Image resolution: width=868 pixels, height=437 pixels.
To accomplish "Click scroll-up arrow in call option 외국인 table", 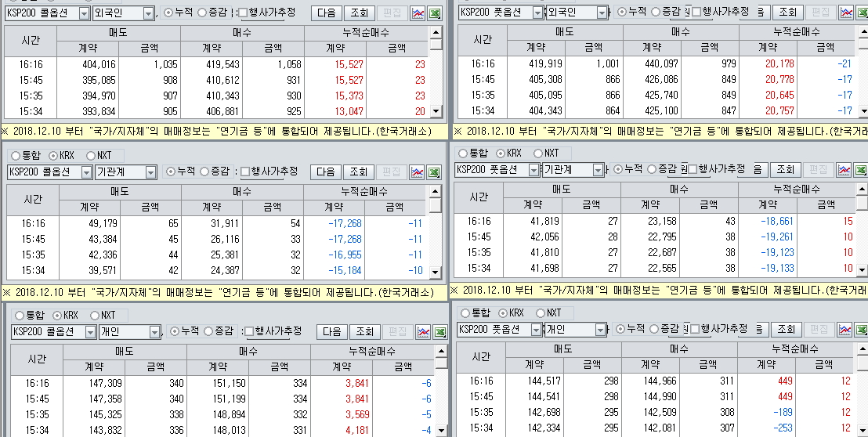I will pos(436,31).
